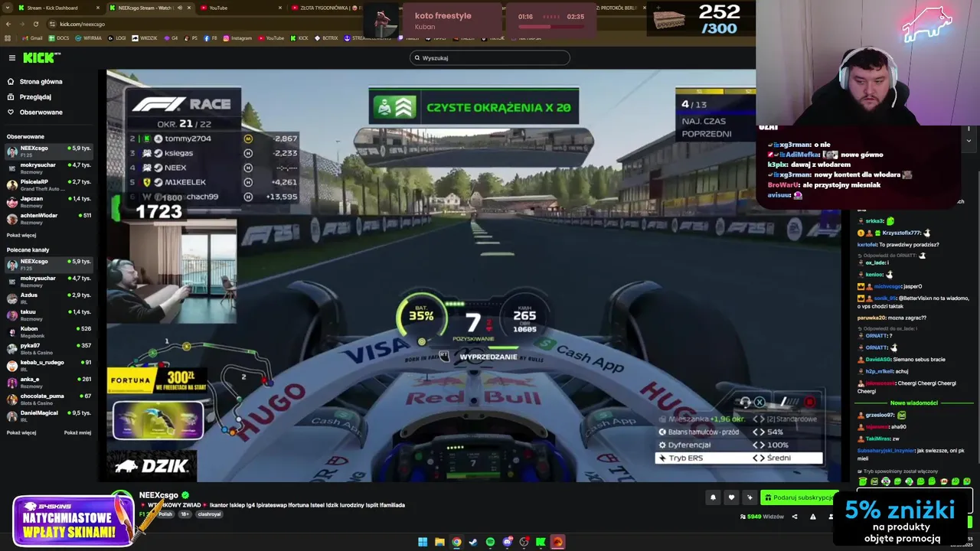This screenshot has width=980, height=551.
Task: Collapse list with Pokaż mniej
Action: click(x=77, y=432)
